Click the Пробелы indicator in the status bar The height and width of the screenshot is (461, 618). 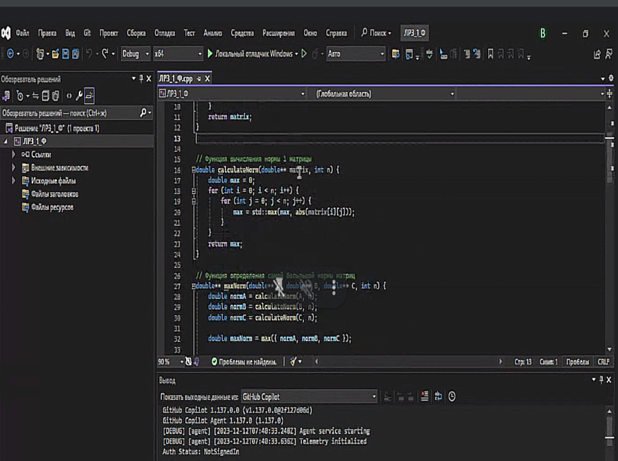pyautogui.click(x=577, y=362)
